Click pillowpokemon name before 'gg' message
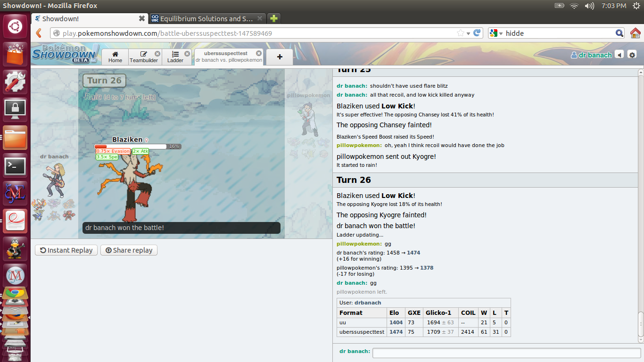The image size is (644, 362). 359,244
